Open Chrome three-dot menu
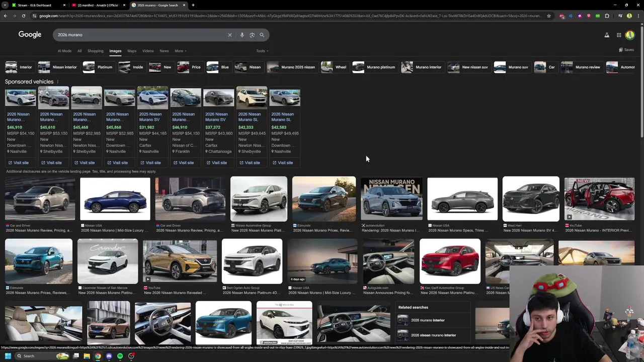This screenshot has height=362, width=644. (638, 16)
